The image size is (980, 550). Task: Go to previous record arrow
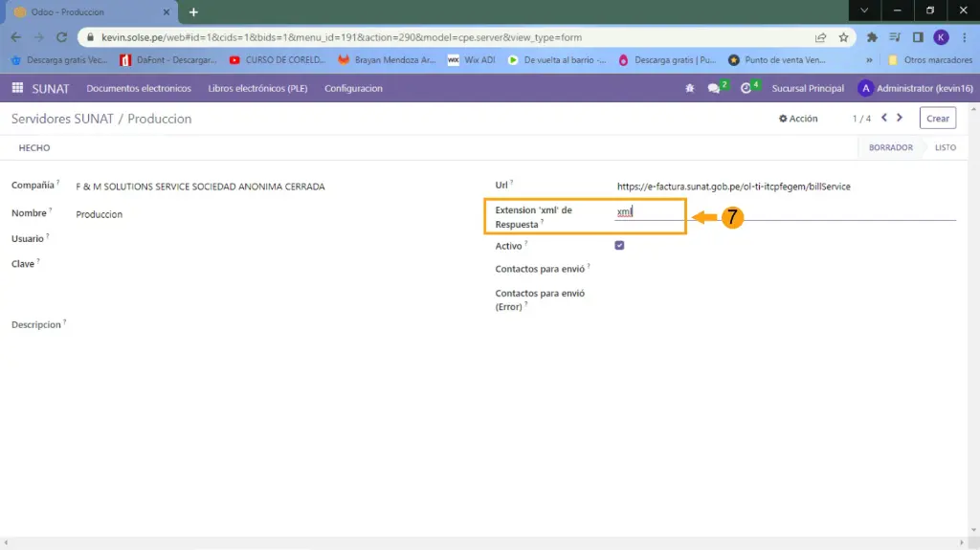click(883, 118)
